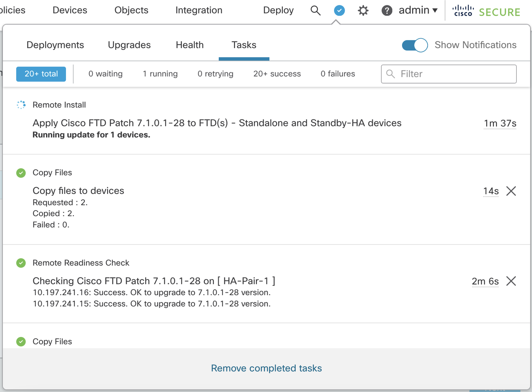Click the Cisco Secure logo
Screen dimensions: 532x392
486,11
